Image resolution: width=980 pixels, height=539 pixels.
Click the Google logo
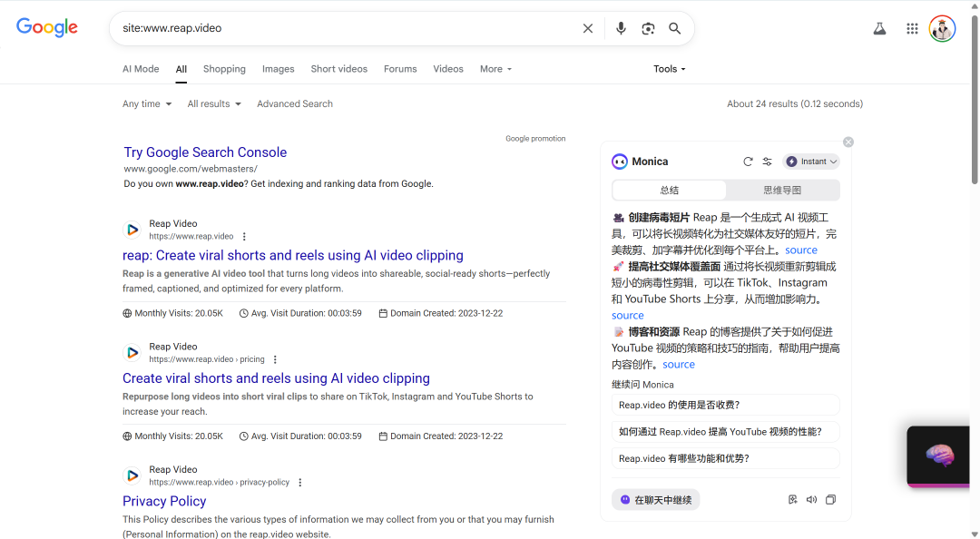pyautogui.click(x=47, y=28)
